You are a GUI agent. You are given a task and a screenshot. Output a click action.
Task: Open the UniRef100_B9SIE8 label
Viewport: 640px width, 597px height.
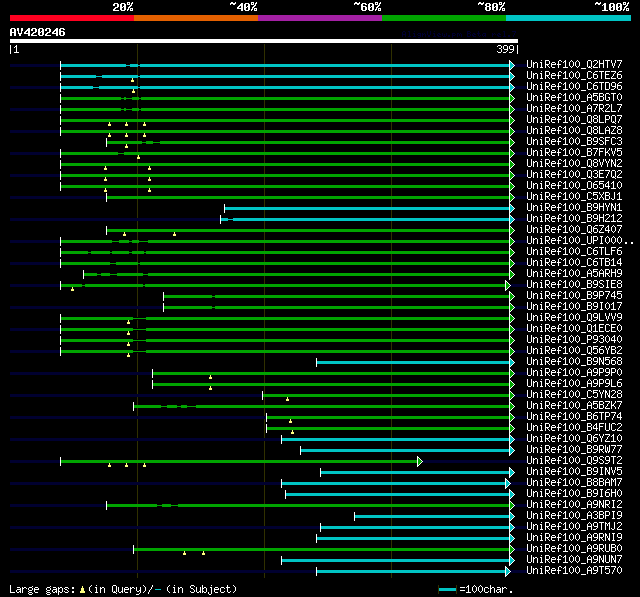pyautogui.click(x=574, y=285)
